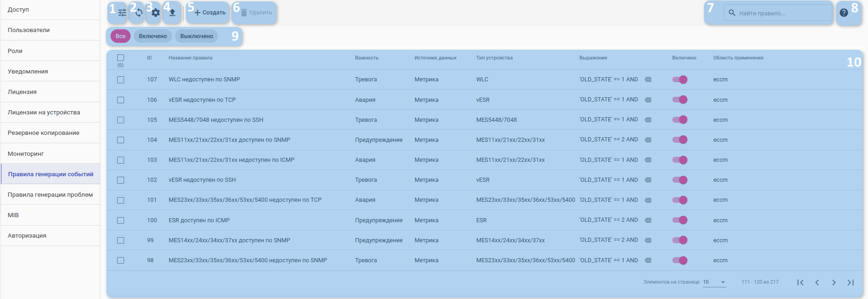Open Лицензии на устройства in sidebar
The height and width of the screenshot is (299, 868).
pyautogui.click(x=50, y=113)
